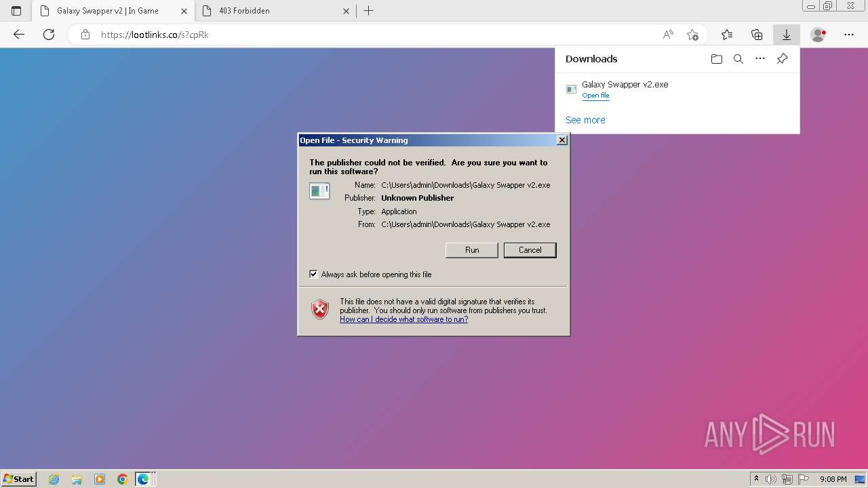Pin the Downloads panel

(782, 59)
